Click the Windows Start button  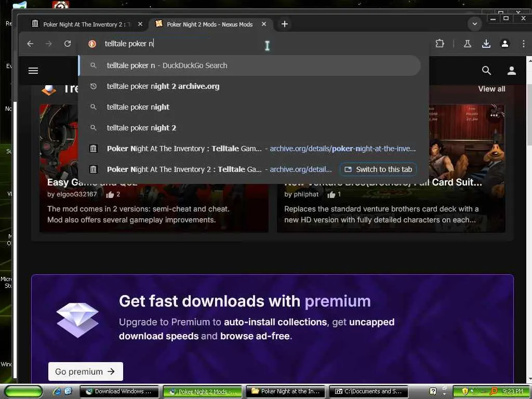point(23,392)
